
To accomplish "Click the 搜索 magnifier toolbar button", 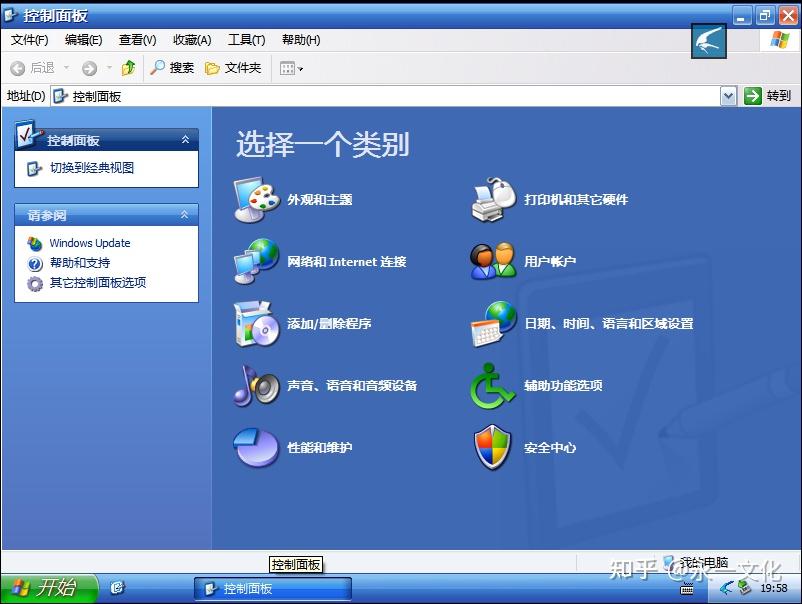I will [172, 68].
